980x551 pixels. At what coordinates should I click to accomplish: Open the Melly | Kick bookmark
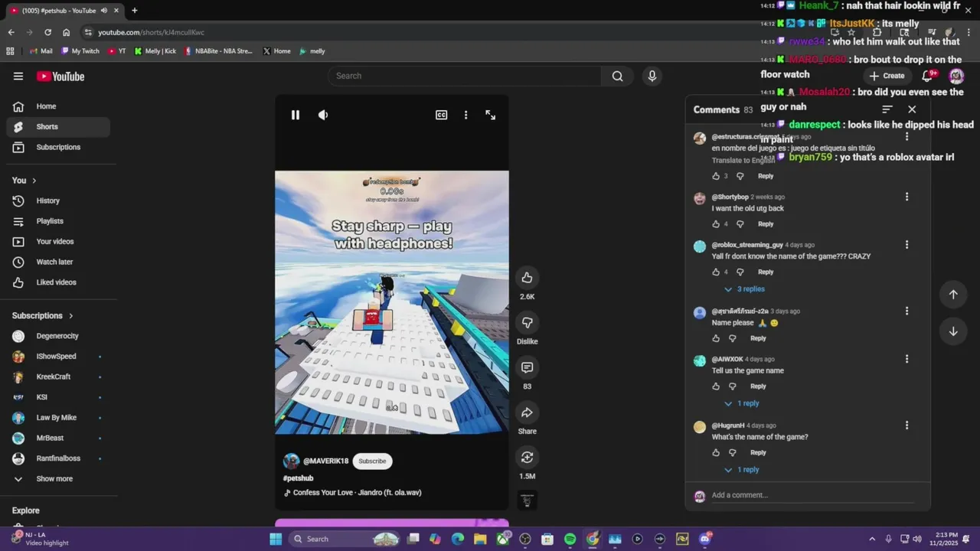click(x=155, y=51)
